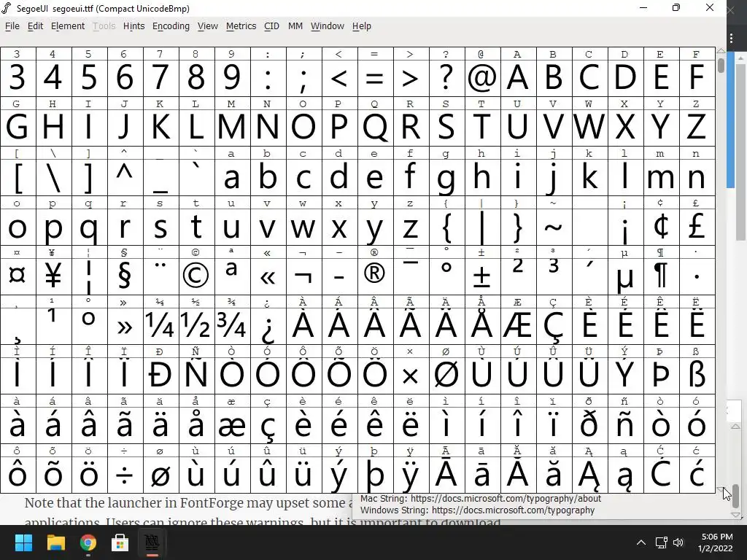The width and height of the screenshot is (747, 560).
Task: Open the Help menu
Action: (362, 26)
